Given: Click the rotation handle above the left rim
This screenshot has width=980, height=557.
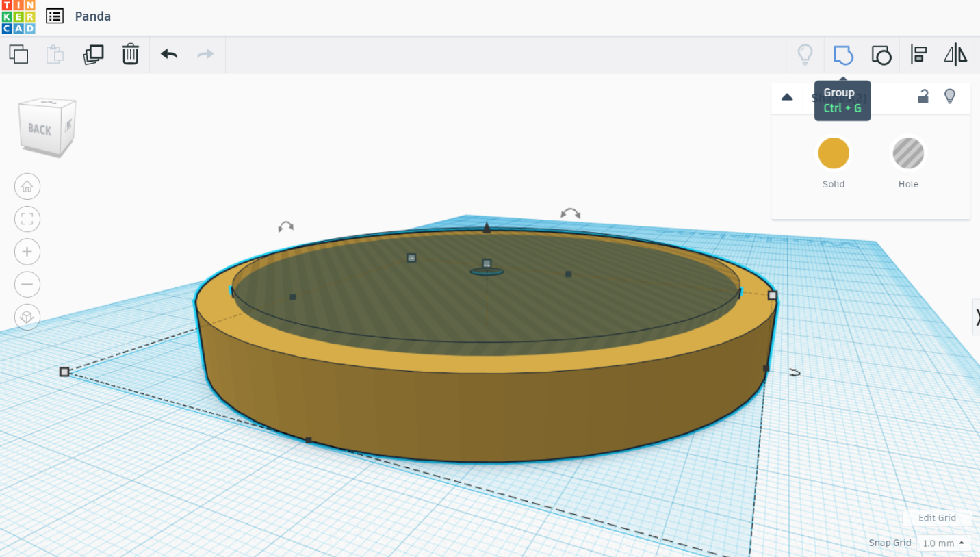Looking at the screenshot, I should click(286, 226).
